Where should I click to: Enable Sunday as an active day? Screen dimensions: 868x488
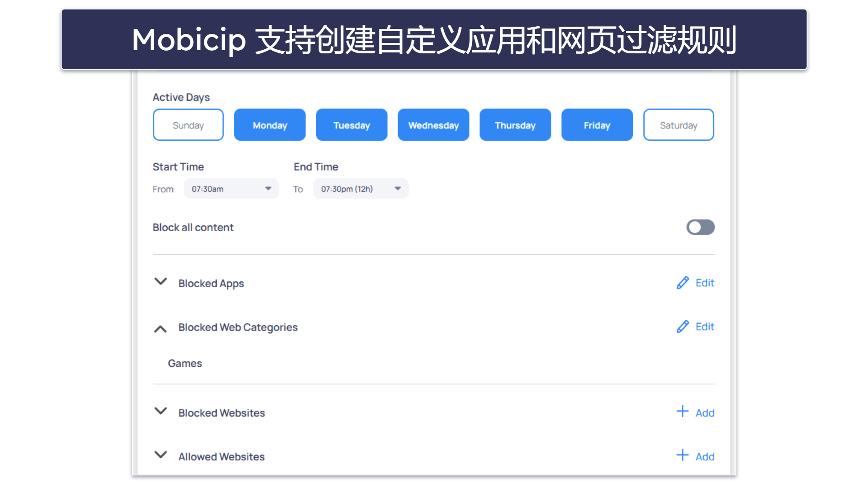pos(188,125)
